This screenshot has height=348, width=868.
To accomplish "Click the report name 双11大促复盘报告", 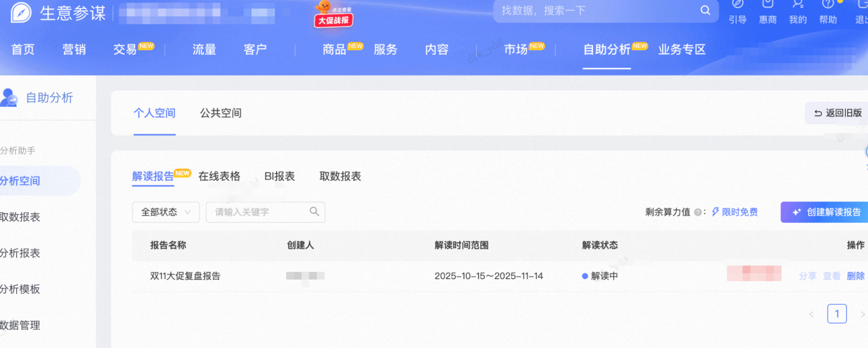I will pyautogui.click(x=185, y=276).
